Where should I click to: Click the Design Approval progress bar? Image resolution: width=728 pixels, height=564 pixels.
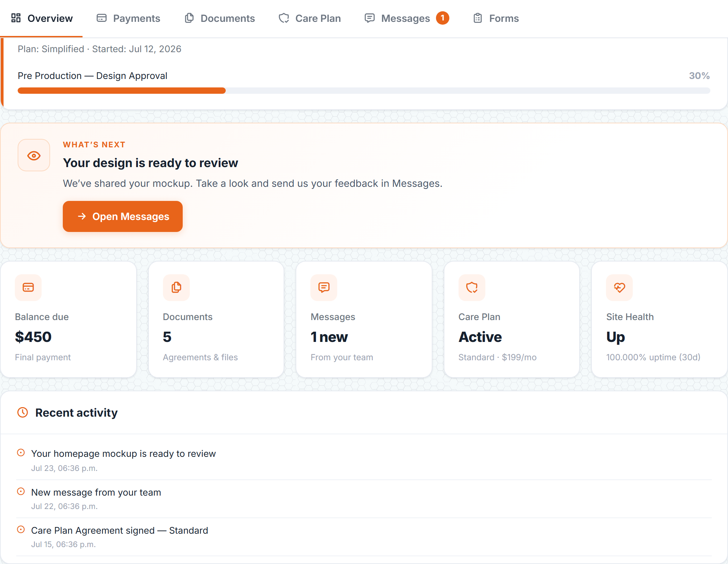click(x=364, y=91)
